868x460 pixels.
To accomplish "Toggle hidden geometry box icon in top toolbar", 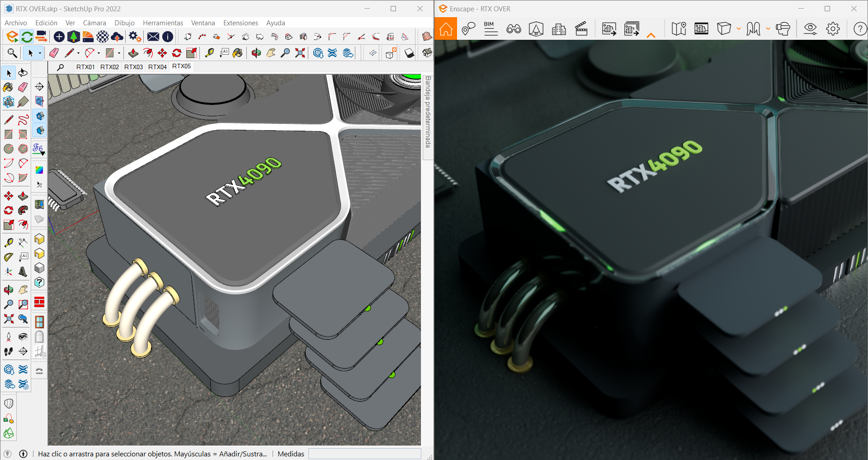I will click(x=390, y=53).
